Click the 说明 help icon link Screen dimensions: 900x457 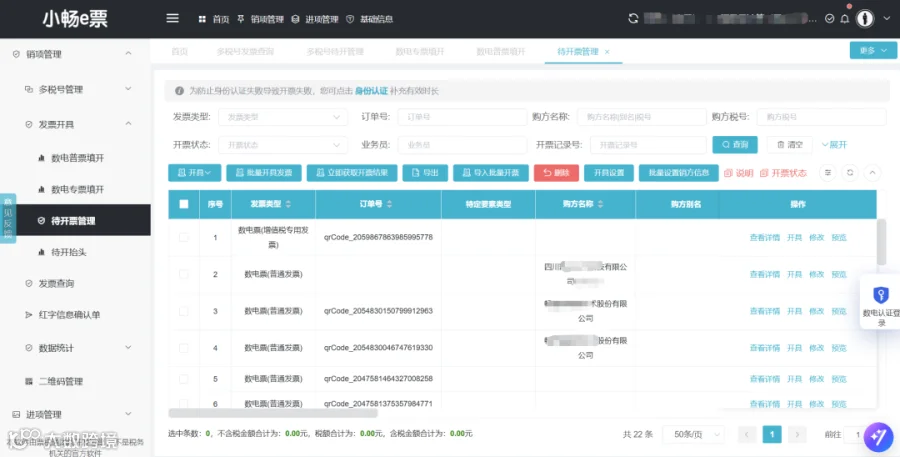[x=739, y=173]
